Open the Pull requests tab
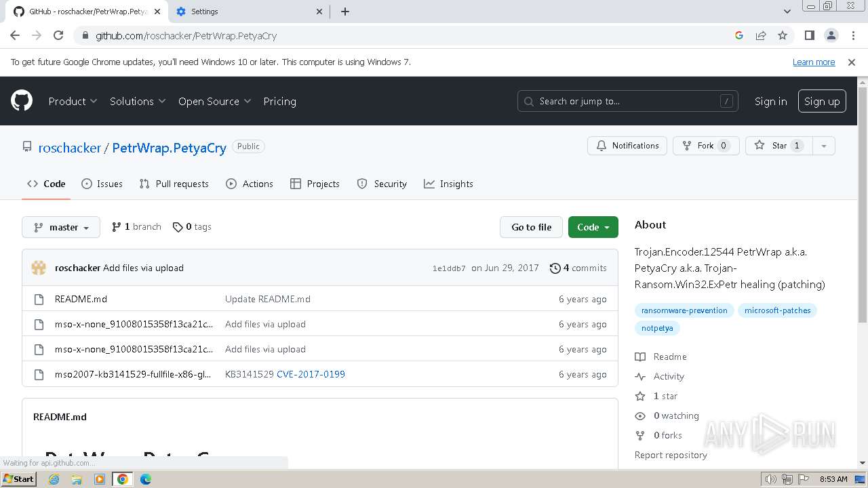 [174, 184]
